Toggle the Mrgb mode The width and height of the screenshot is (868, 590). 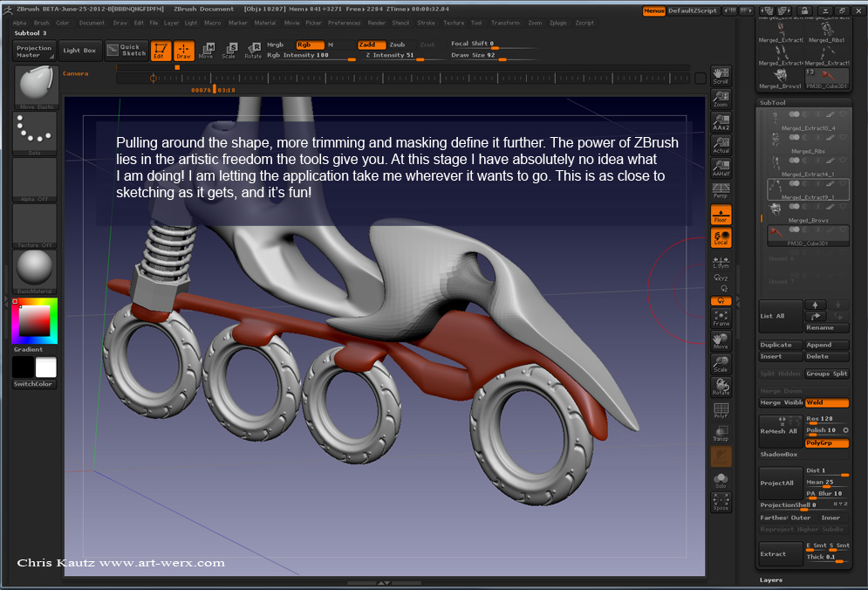[275, 45]
